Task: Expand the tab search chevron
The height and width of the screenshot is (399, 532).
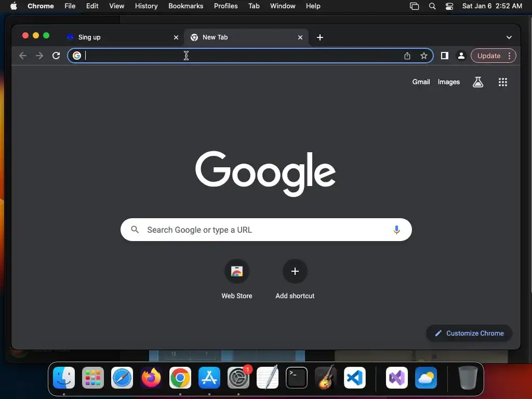Action: point(509,37)
